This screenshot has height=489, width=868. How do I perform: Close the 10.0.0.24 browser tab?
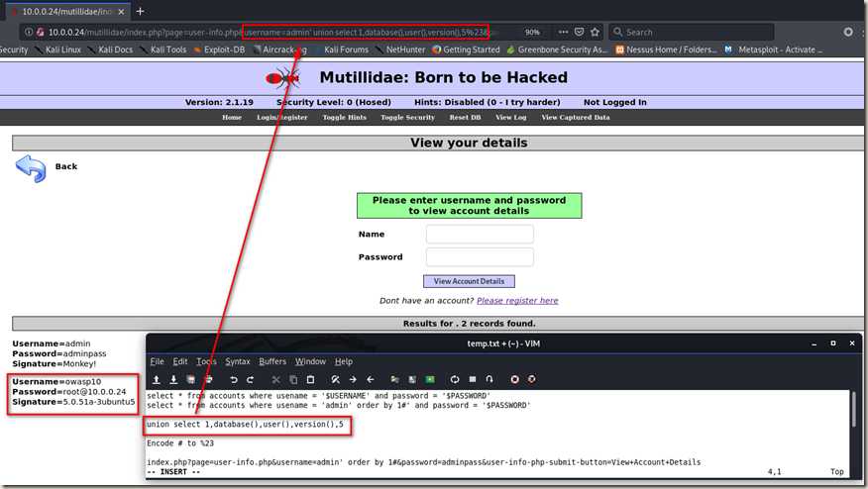121,11
